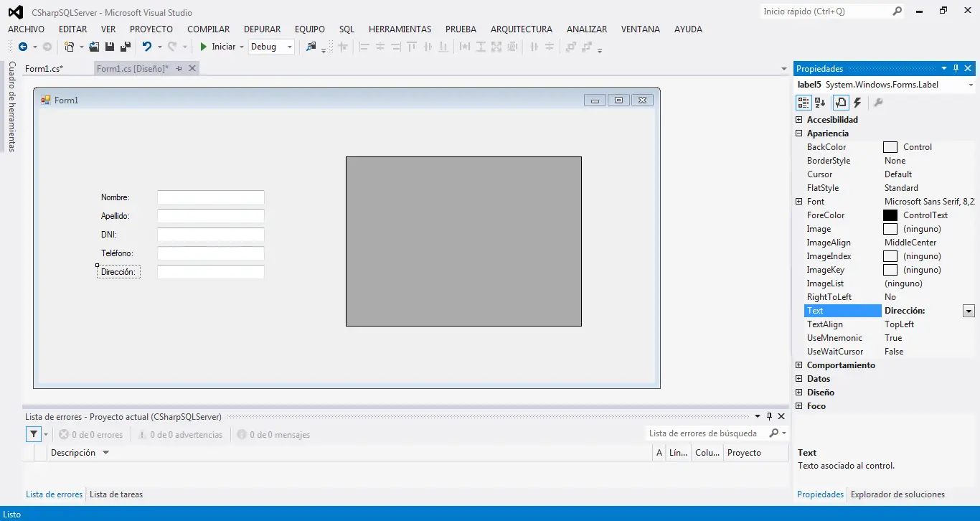Expand the Diseño property category

(799, 393)
